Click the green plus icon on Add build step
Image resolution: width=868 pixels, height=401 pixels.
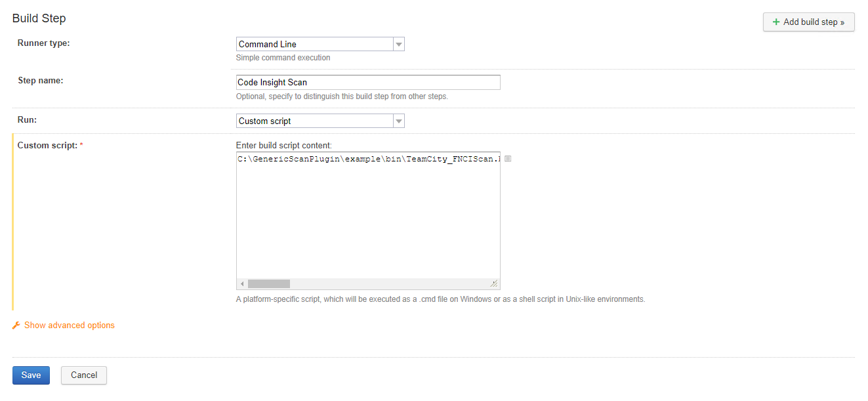pyautogui.click(x=776, y=22)
